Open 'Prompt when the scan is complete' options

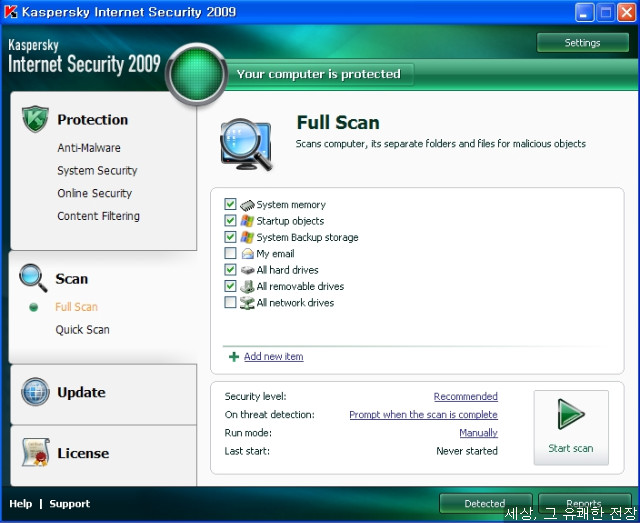[x=423, y=414]
